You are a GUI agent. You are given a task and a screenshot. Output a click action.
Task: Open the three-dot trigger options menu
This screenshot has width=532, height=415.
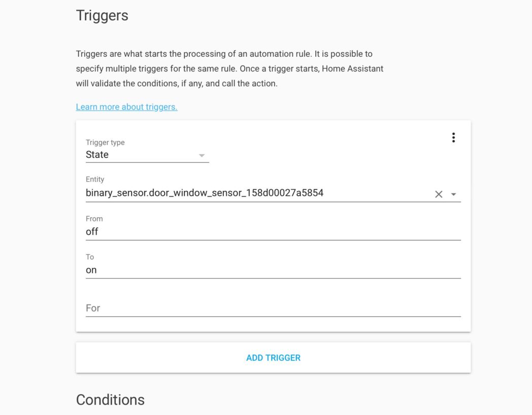(x=453, y=137)
